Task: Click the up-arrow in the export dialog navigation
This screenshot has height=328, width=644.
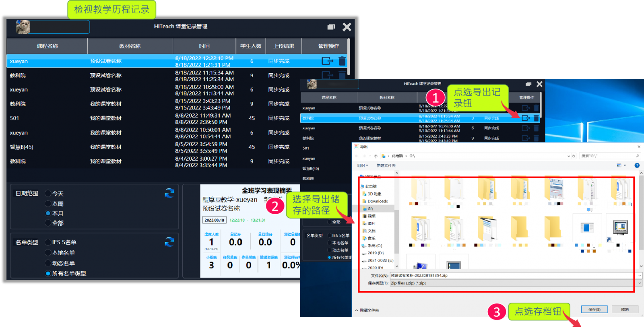Action: point(376,156)
